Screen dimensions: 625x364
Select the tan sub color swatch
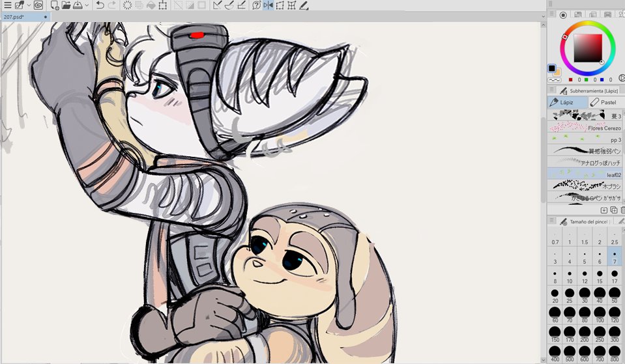[x=558, y=72]
